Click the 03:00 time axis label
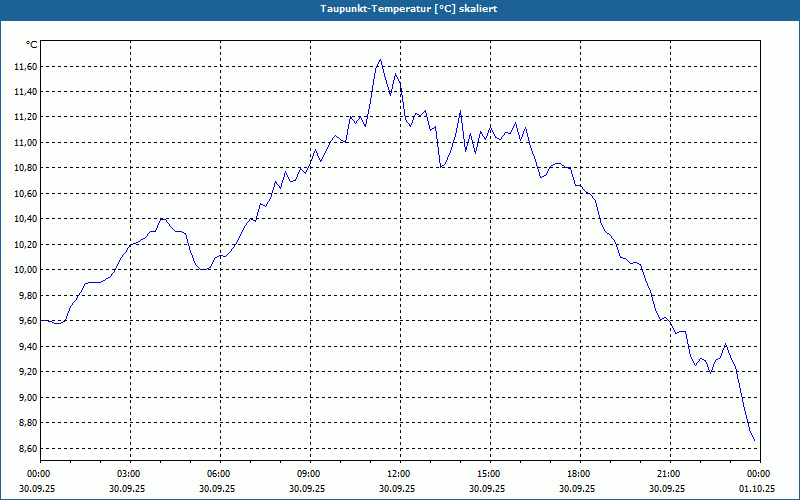Viewport: 800px width, 500px height. pos(131,474)
